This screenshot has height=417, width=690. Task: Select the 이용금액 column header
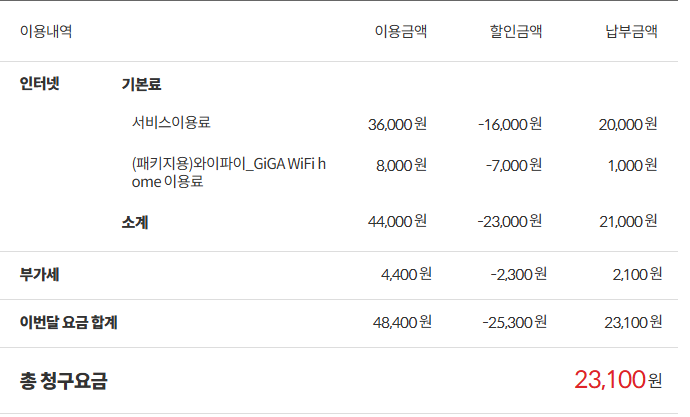pos(400,31)
